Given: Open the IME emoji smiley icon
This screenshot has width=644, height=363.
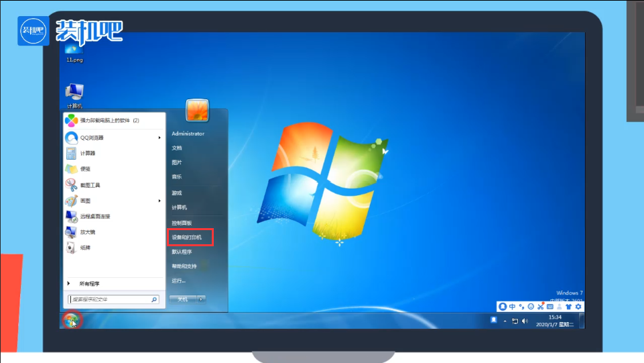Looking at the screenshot, I should pos(531,307).
